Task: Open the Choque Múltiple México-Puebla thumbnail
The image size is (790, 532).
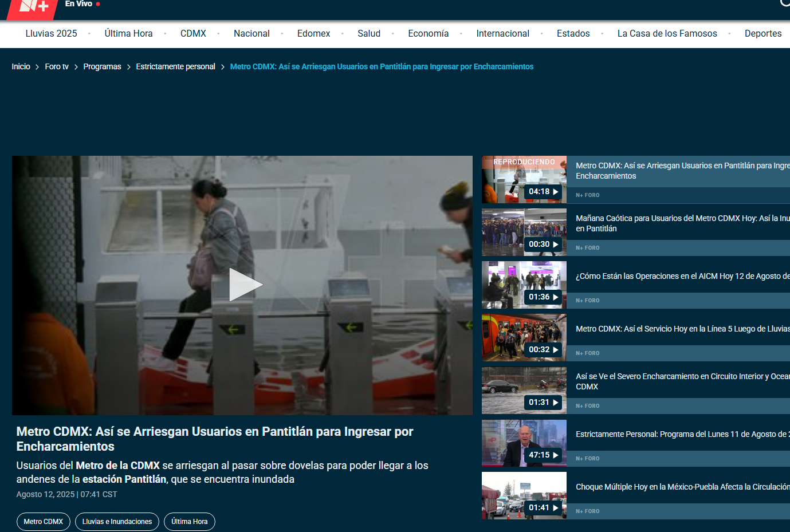Action: pos(524,495)
